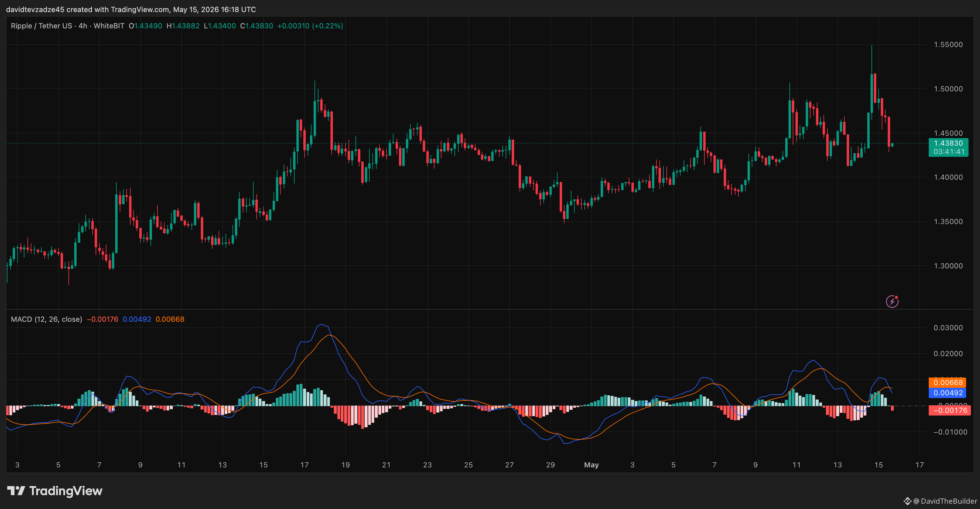Screen dimensions: 980x509
Task: Click the green 1.43830 current price tag
Action: (x=948, y=143)
